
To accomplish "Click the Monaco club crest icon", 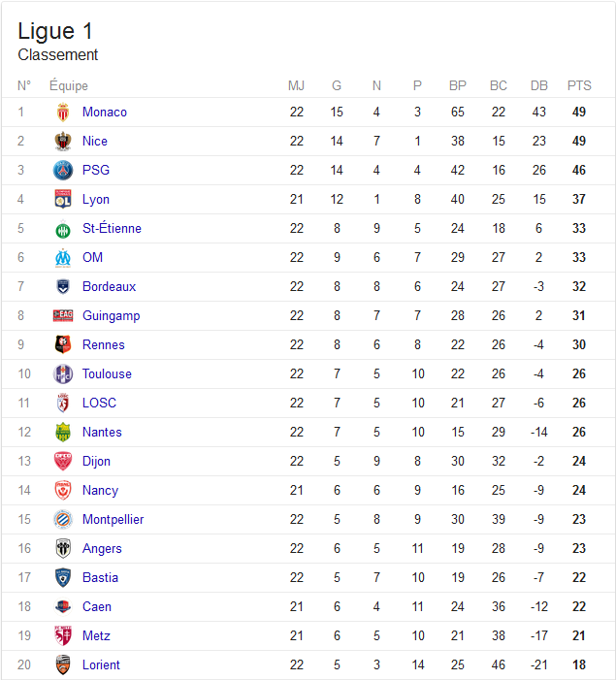I will pos(63,113).
